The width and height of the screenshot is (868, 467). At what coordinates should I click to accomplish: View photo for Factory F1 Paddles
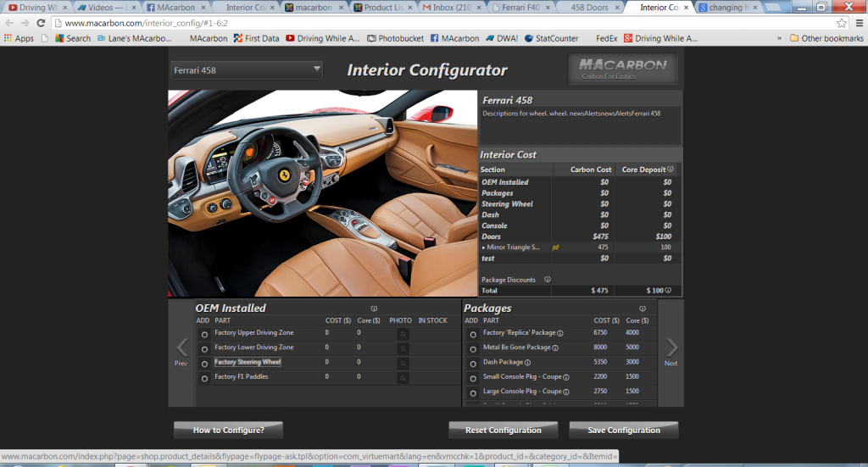point(403,378)
